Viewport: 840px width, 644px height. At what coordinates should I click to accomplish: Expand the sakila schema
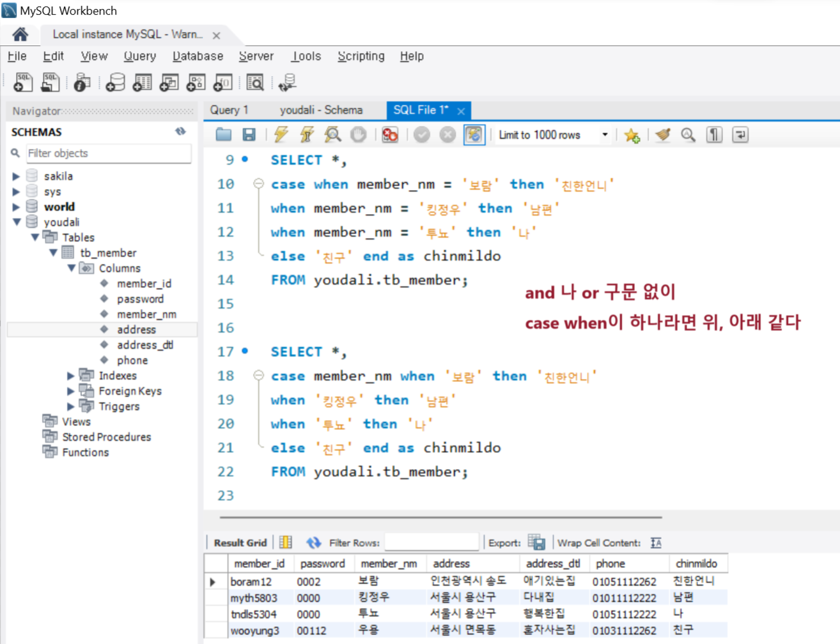point(16,176)
